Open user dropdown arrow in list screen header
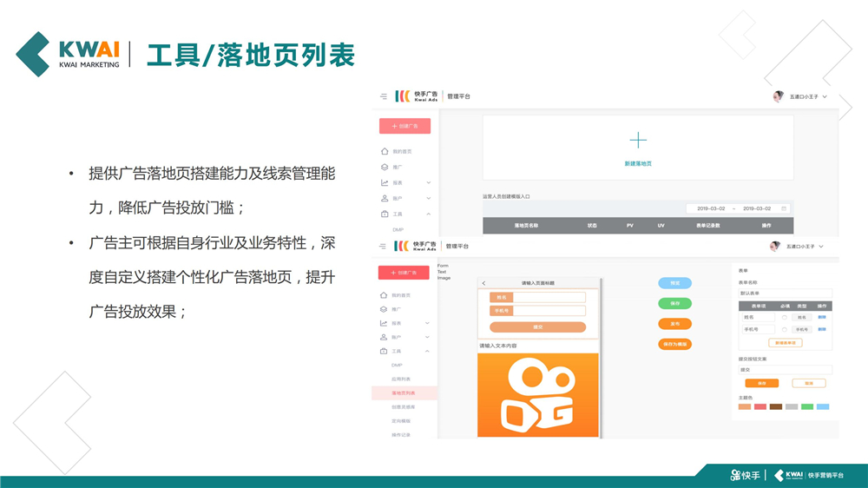Screen dimensions: 868x488 click(825, 96)
